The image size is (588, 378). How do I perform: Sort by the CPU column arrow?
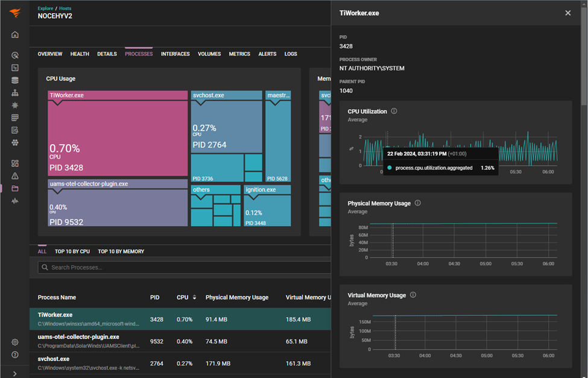[194, 297]
